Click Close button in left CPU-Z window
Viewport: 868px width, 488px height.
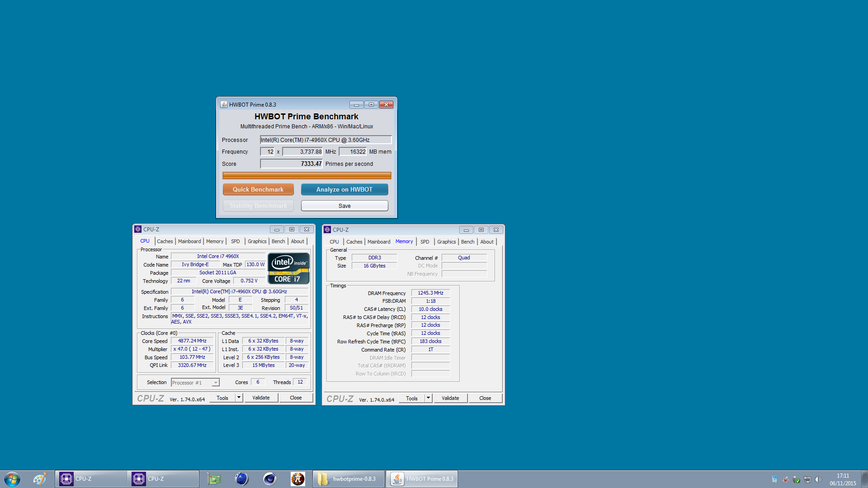(296, 398)
